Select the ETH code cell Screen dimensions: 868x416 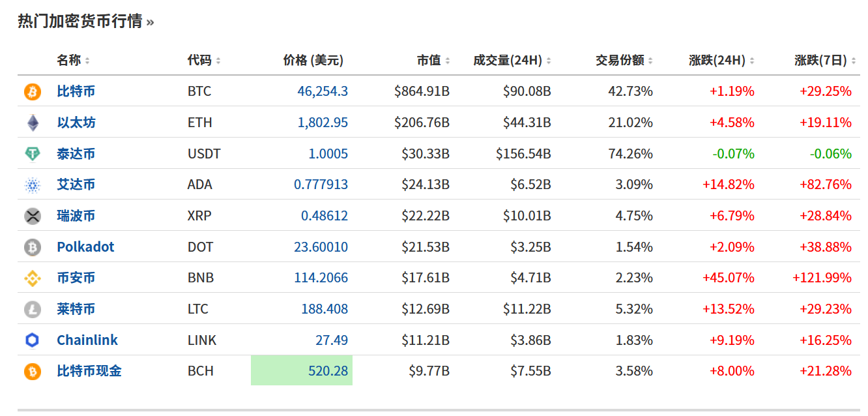(199, 123)
